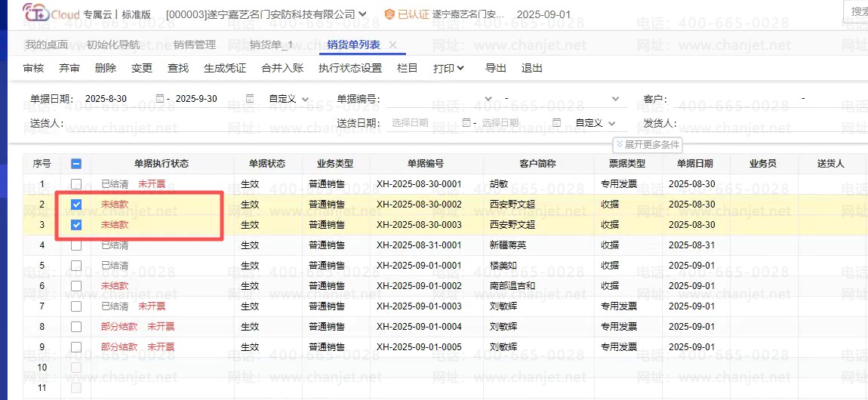Click the 审核 toolbar button

click(x=33, y=68)
